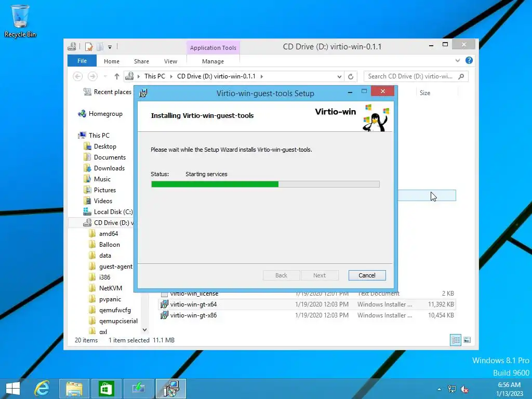Viewport: 532px width, 399px height.
Task: Switch to Details view layout icon
Action: pyautogui.click(x=455, y=340)
